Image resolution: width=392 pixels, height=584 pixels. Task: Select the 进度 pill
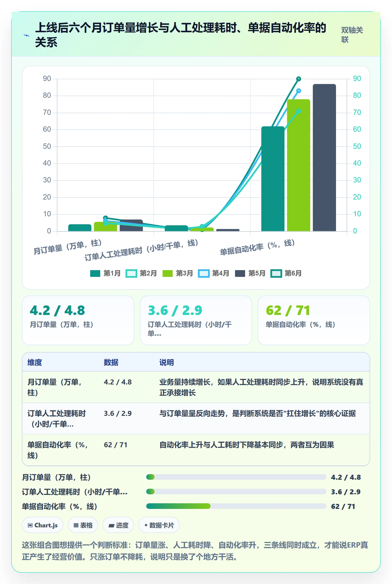118,525
